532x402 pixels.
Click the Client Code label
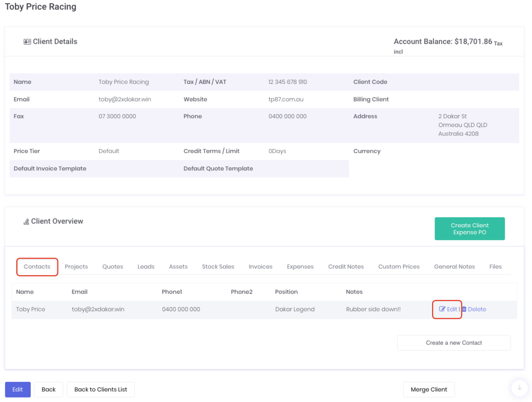coord(370,82)
